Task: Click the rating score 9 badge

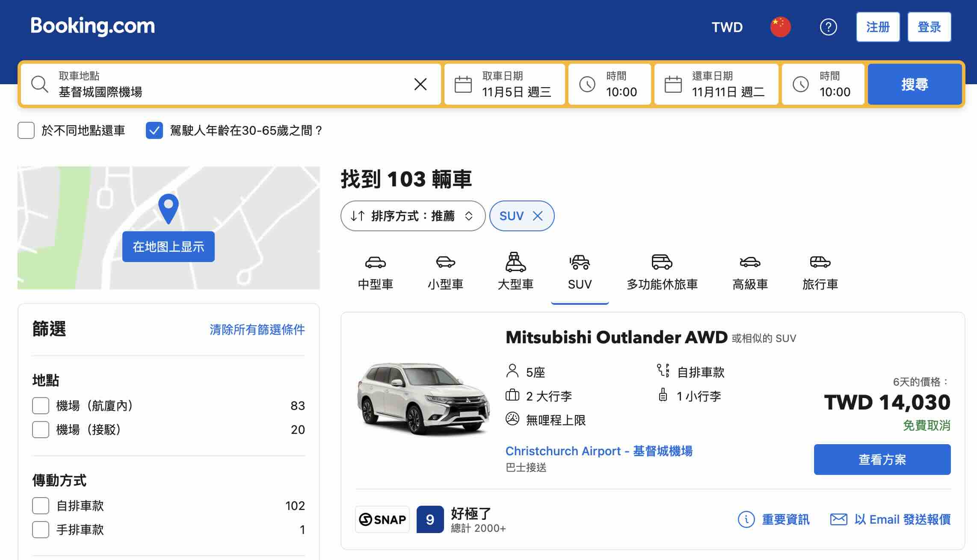Action: pos(430,519)
